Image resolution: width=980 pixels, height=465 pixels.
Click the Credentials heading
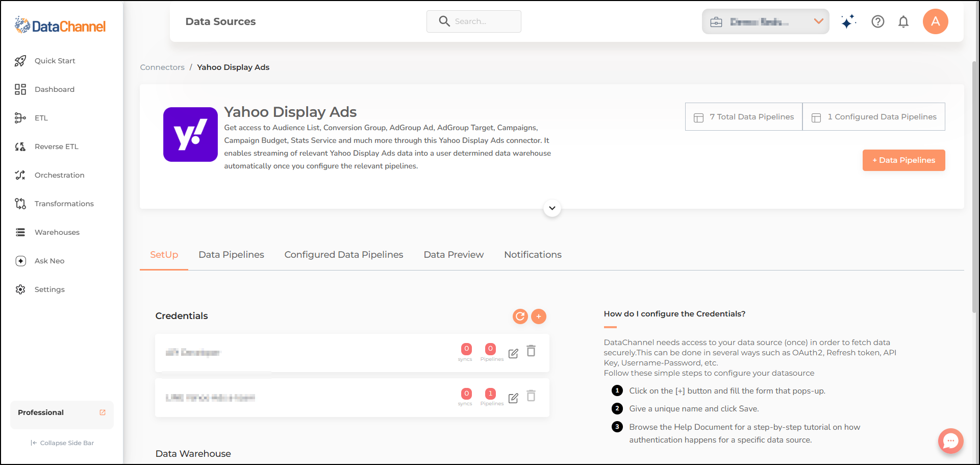[182, 316]
